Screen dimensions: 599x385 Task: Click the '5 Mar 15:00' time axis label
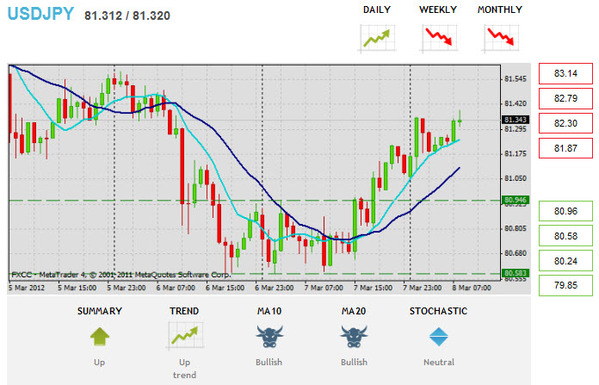coord(77,288)
